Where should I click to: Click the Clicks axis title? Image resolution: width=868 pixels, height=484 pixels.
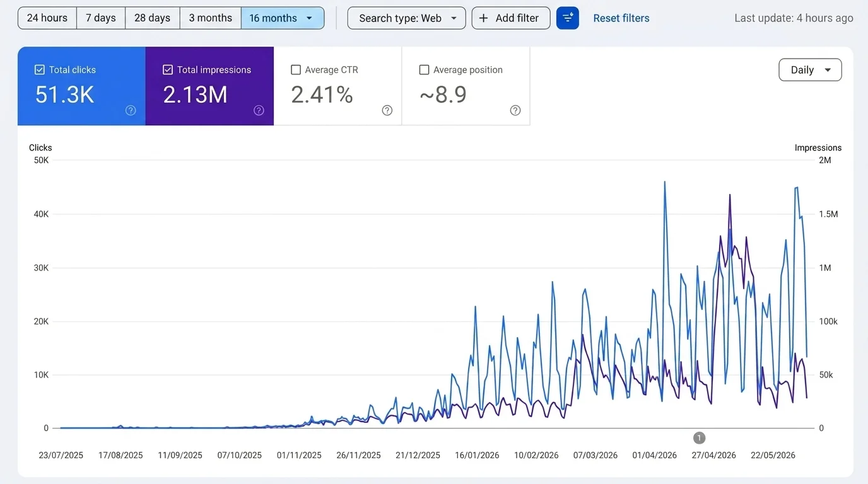tap(40, 147)
